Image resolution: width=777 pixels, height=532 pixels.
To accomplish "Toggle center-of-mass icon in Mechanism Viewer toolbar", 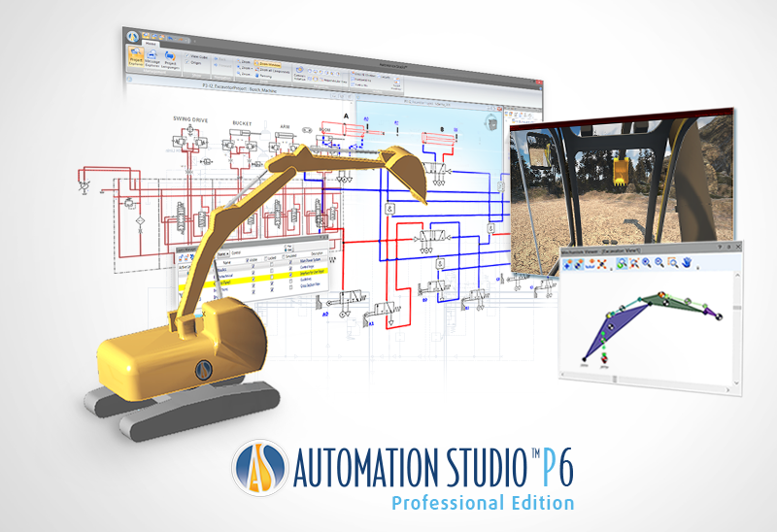I will pos(579,264).
